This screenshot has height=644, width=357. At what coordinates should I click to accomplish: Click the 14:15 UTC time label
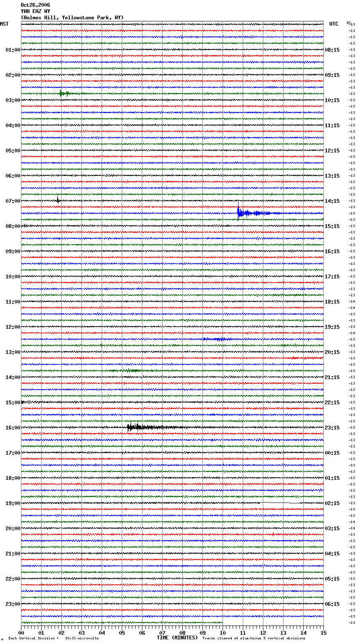(332, 201)
